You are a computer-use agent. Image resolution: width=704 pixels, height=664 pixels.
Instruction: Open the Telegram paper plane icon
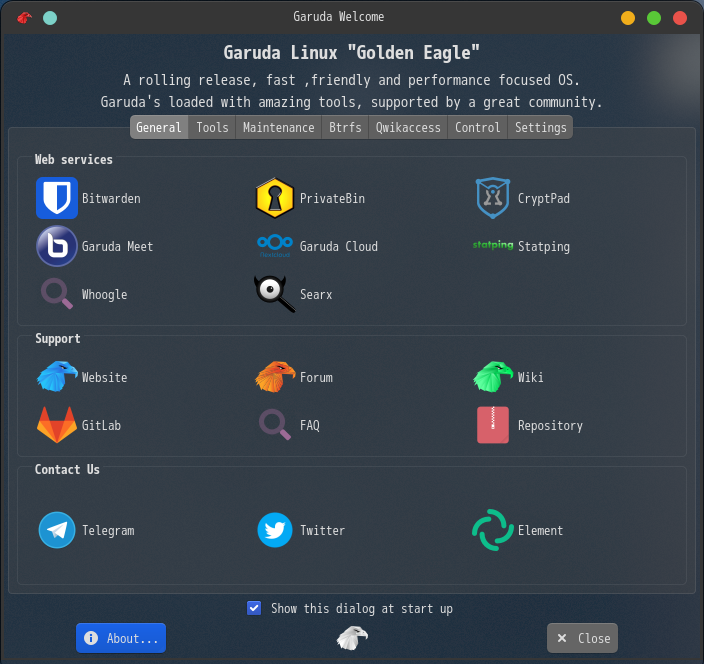pyautogui.click(x=57, y=530)
